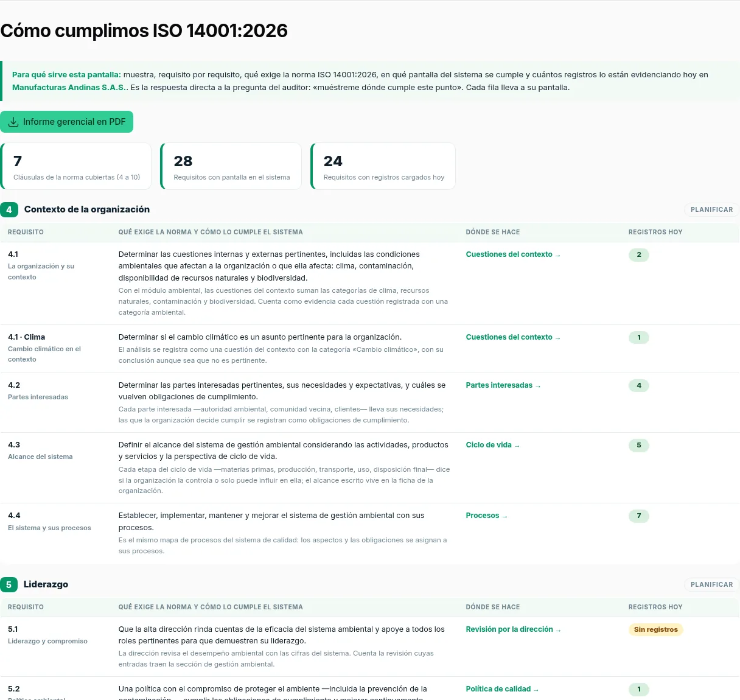
Task: Click requisito '4.4 El sistema y sus procesos'
Action: pyautogui.click(x=49, y=521)
